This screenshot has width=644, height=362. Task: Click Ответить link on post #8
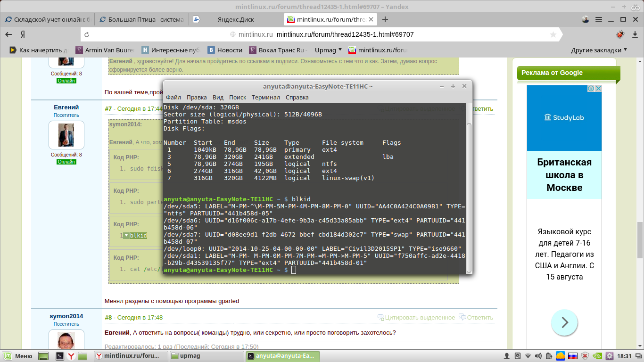476,317
